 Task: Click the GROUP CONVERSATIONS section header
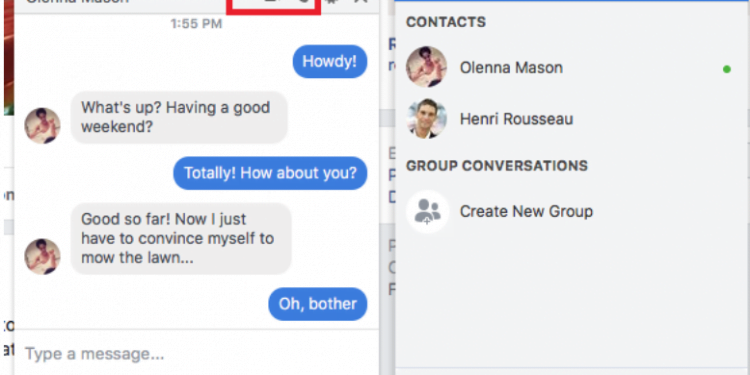(x=497, y=165)
